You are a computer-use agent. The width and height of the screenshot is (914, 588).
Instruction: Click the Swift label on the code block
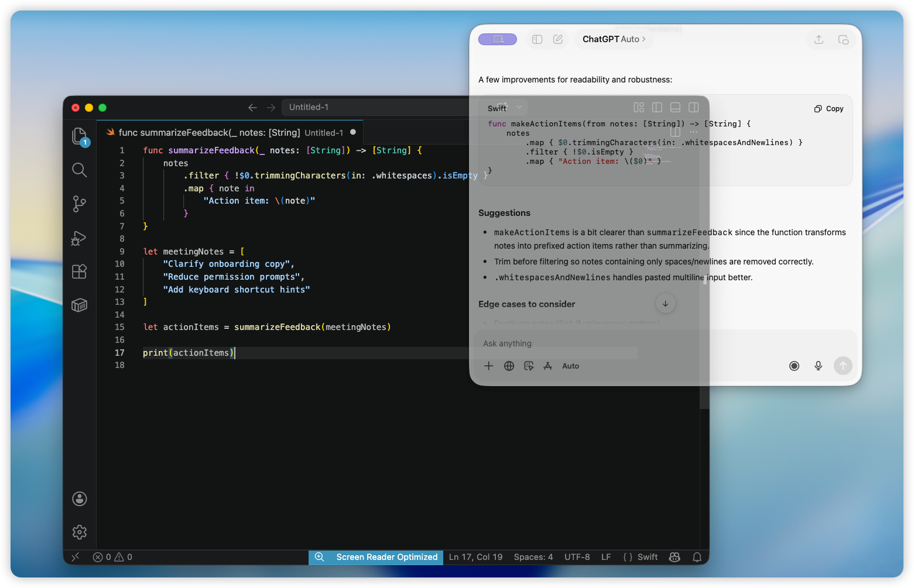point(497,109)
